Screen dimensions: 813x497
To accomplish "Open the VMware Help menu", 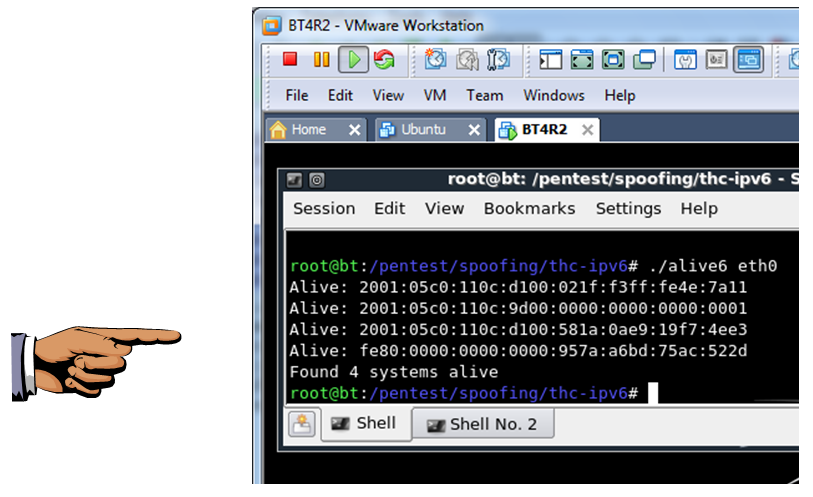I will click(x=620, y=95).
